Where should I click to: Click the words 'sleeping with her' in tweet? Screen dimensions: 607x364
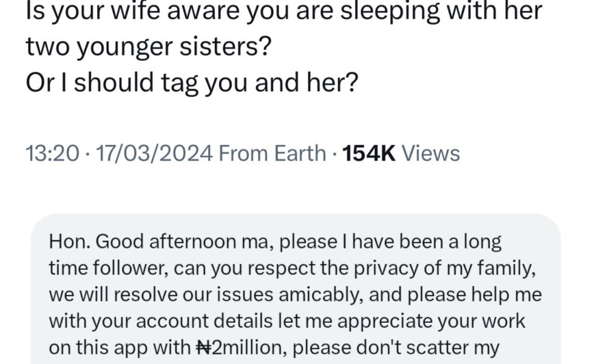click(x=441, y=11)
